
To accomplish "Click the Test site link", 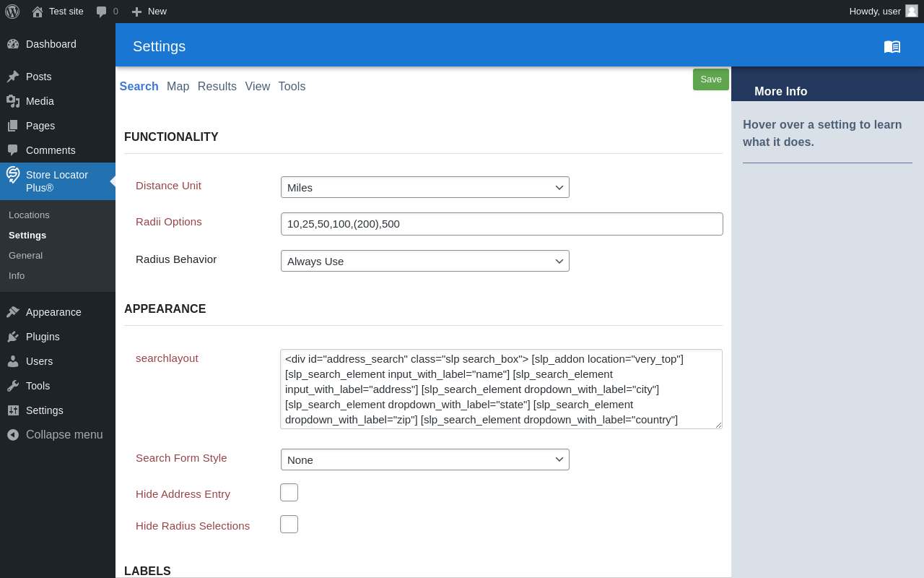I will point(66,12).
